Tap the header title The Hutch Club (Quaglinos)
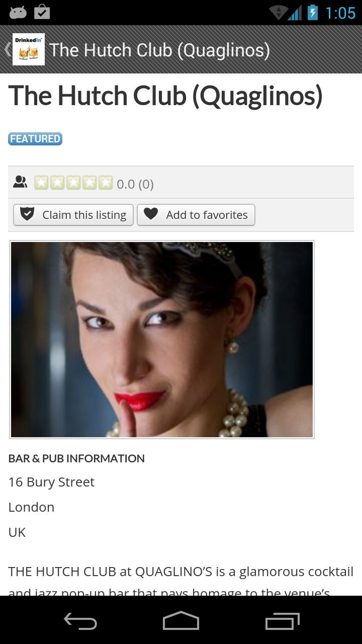 pyautogui.click(x=159, y=50)
